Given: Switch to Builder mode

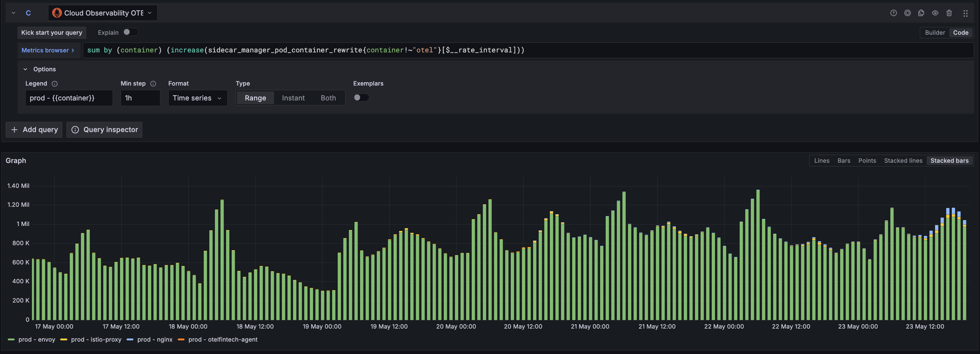Looking at the screenshot, I should (935, 33).
